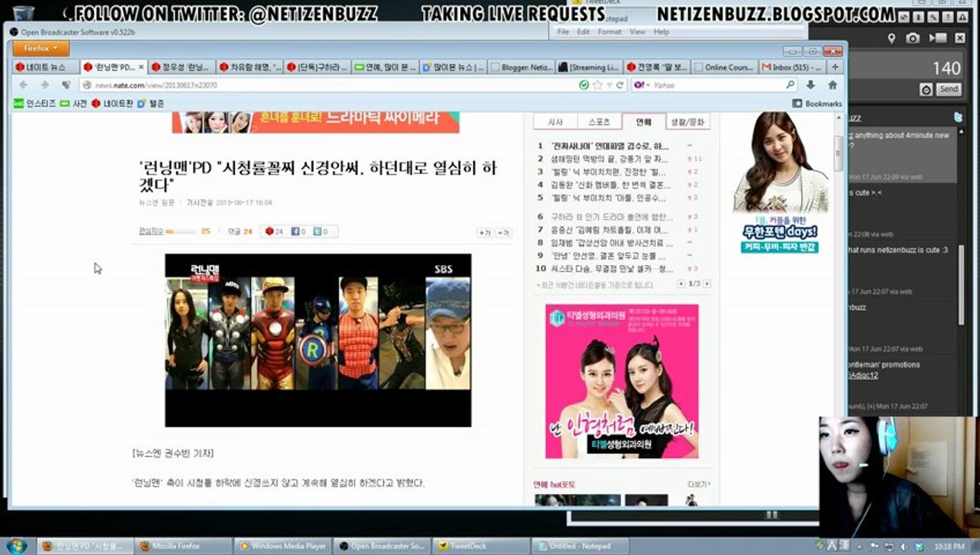Bookmark this page with star icon

(x=596, y=85)
